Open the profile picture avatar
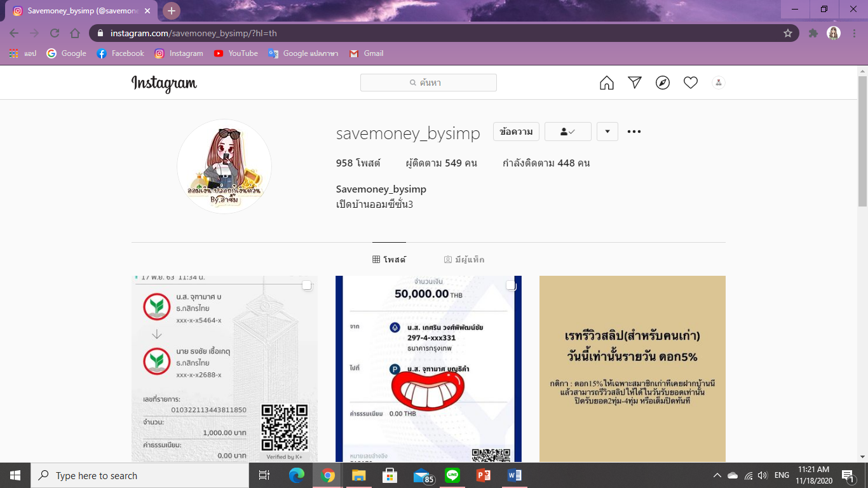The height and width of the screenshot is (488, 868). (x=224, y=166)
